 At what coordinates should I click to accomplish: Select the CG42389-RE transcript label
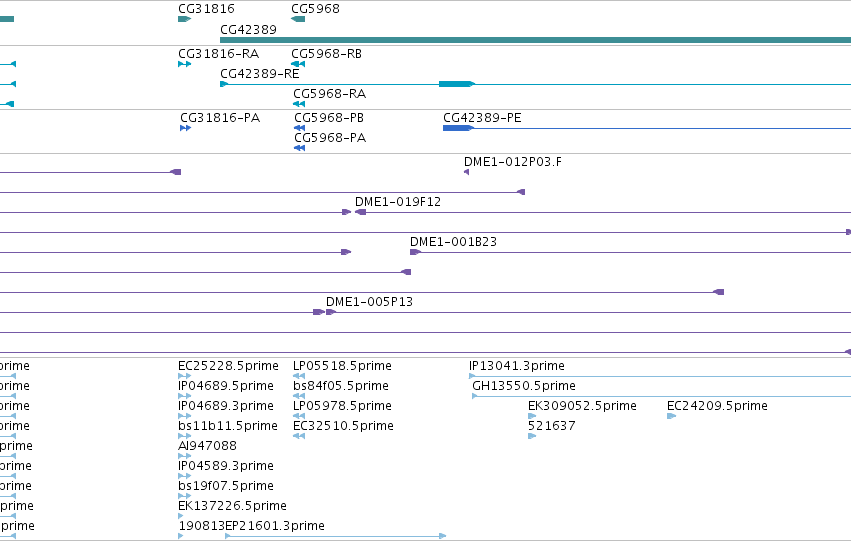259,73
